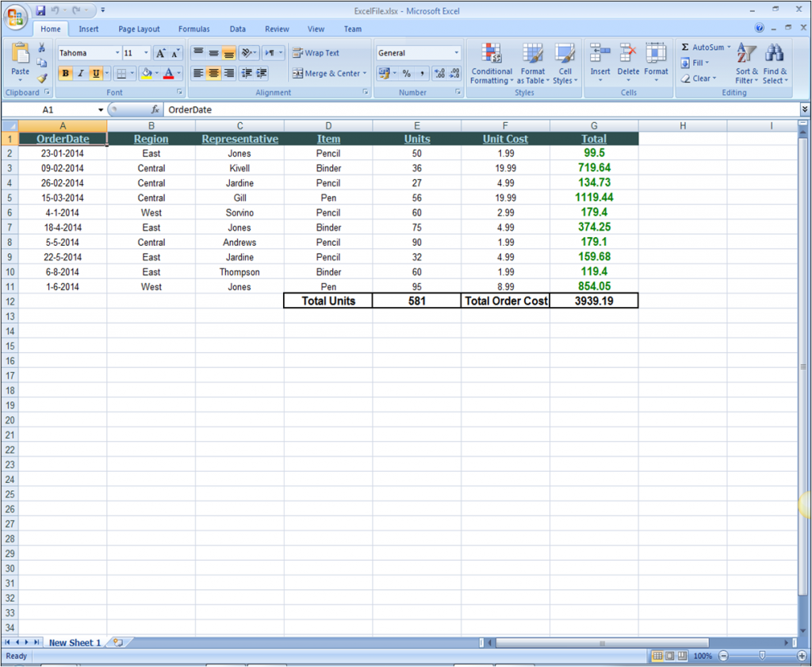Click the zoom slider in the status bar

point(762,656)
